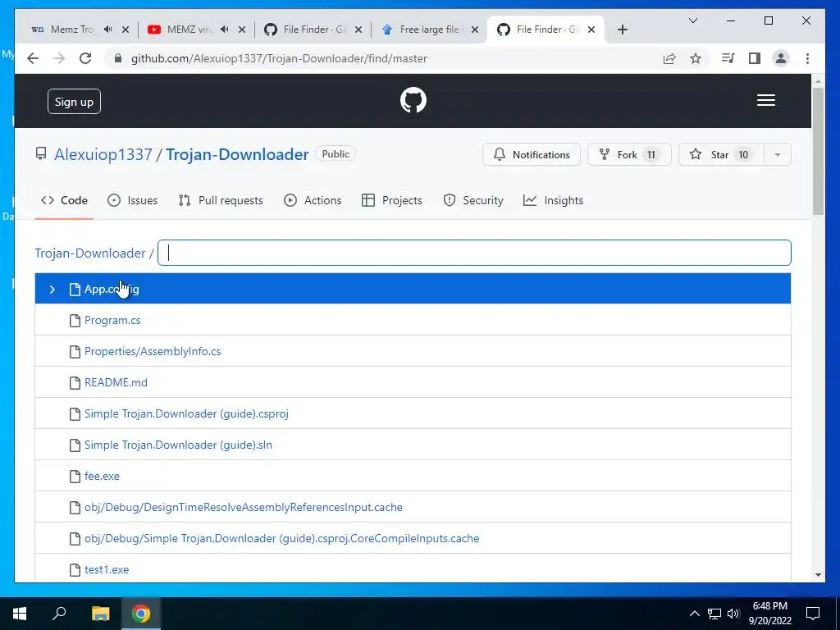Open the volume control in system tray
This screenshot has width=840, height=630.
(x=733, y=614)
